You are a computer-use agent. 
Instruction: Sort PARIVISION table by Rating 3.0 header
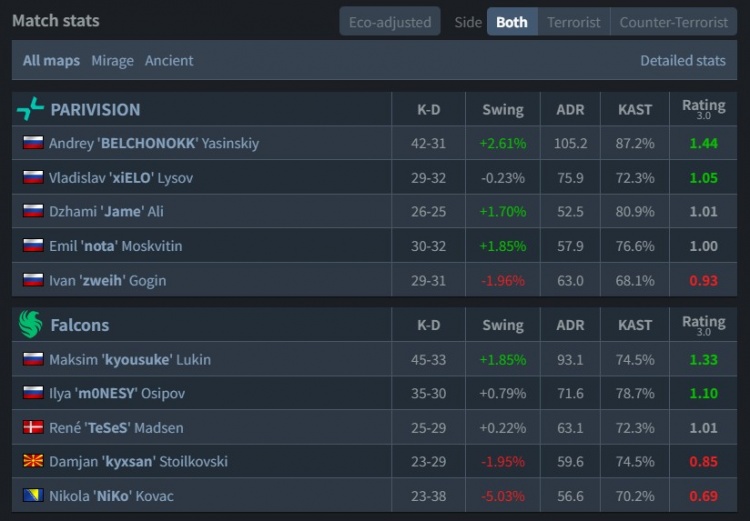click(703, 108)
